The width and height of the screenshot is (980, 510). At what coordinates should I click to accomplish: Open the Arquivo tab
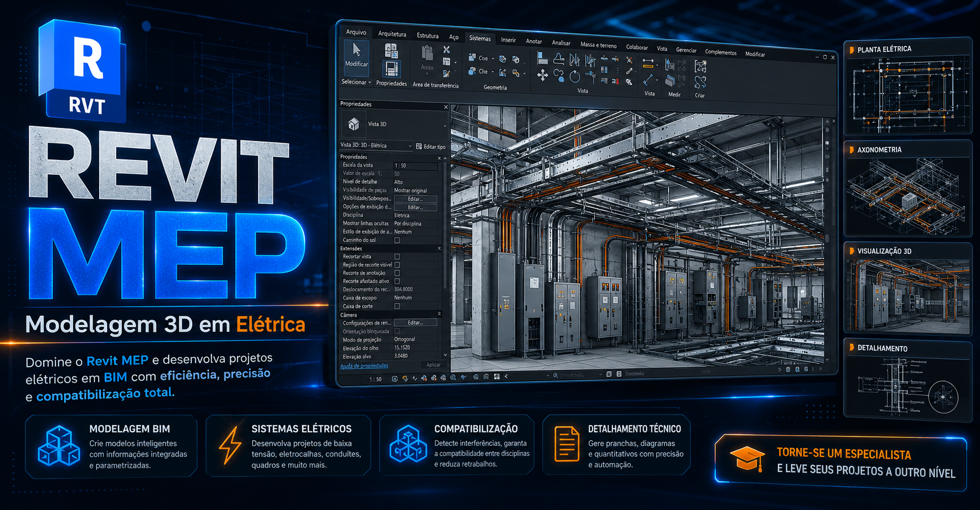point(356,32)
